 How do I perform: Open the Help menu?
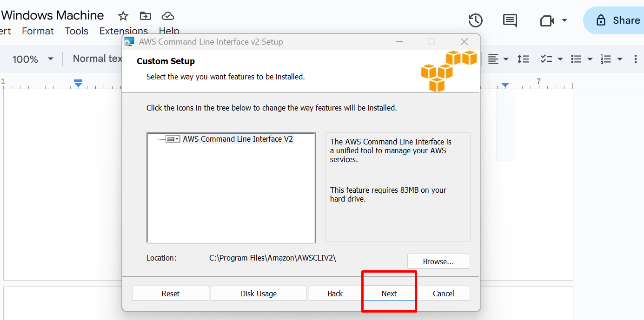tap(169, 31)
